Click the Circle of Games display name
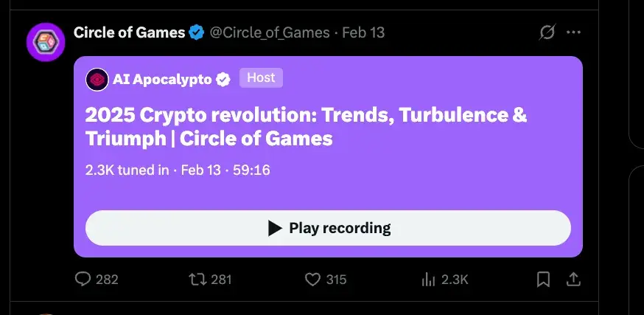 pos(130,32)
